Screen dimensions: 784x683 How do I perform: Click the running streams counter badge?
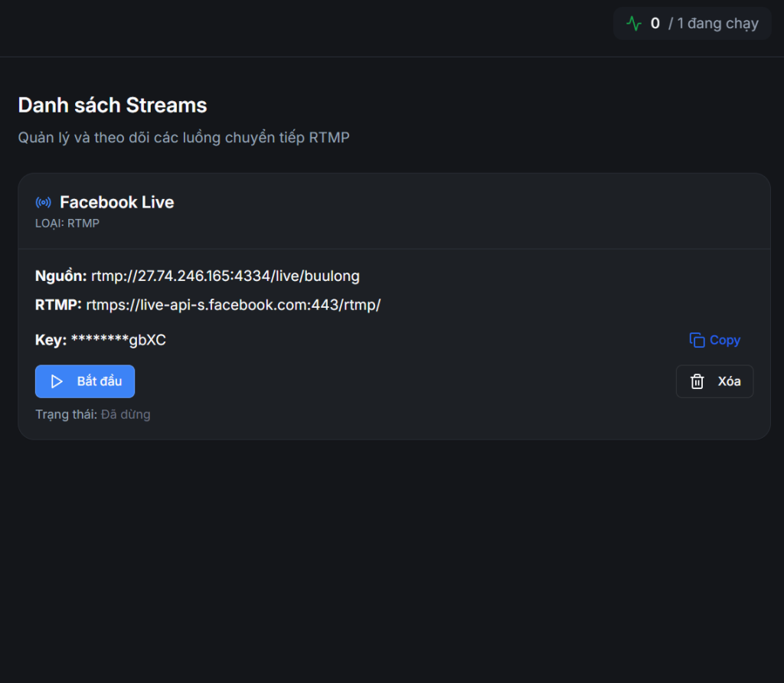(x=692, y=24)
